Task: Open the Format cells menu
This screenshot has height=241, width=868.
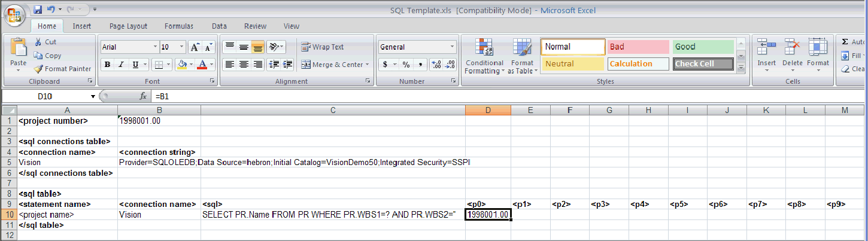Action: point(818,55)
